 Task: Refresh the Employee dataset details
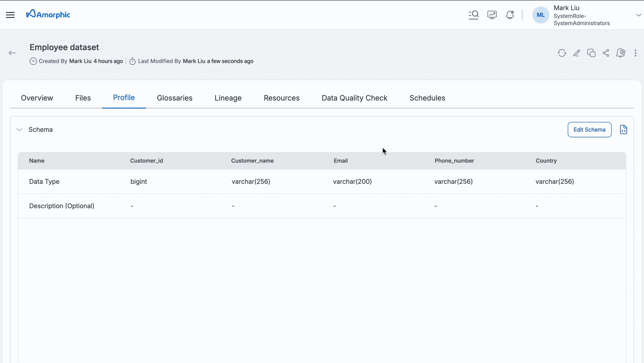point(562,53)
